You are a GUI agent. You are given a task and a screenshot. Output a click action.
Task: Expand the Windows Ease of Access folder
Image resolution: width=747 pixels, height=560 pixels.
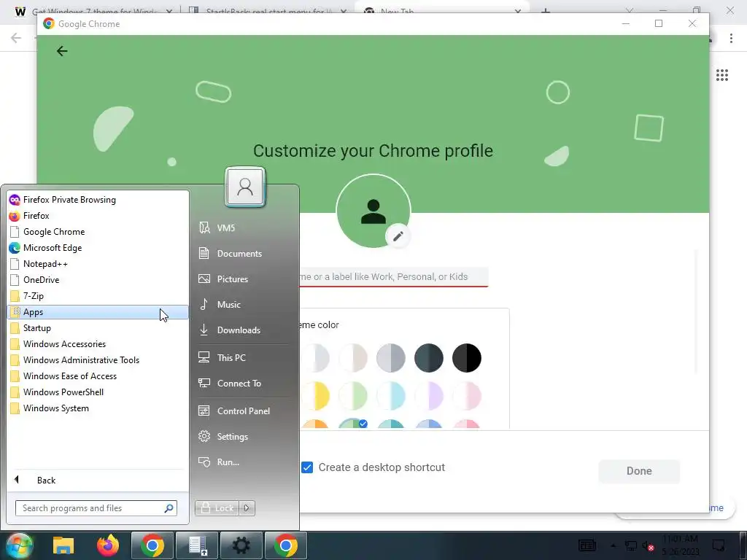point(98,376)
